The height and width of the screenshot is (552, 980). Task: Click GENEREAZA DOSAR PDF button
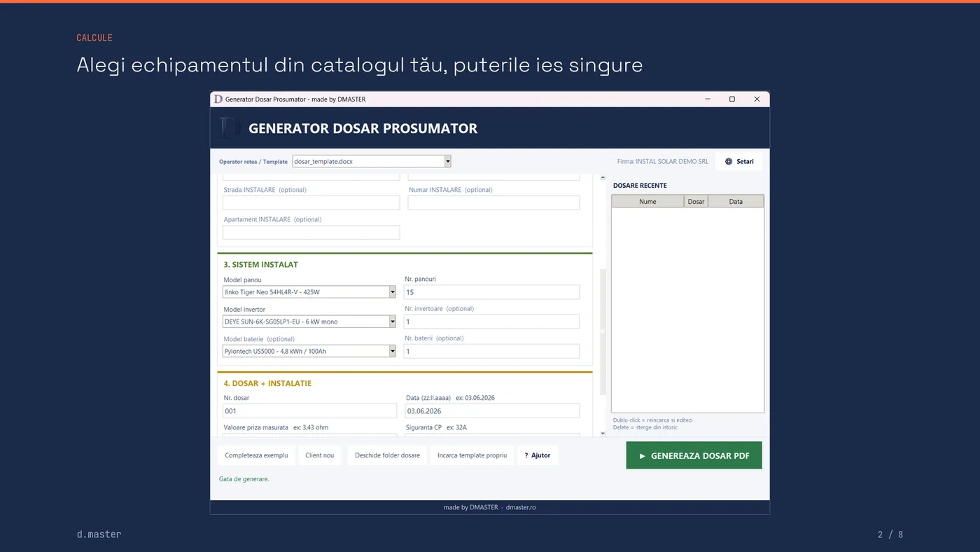(694, 455)
